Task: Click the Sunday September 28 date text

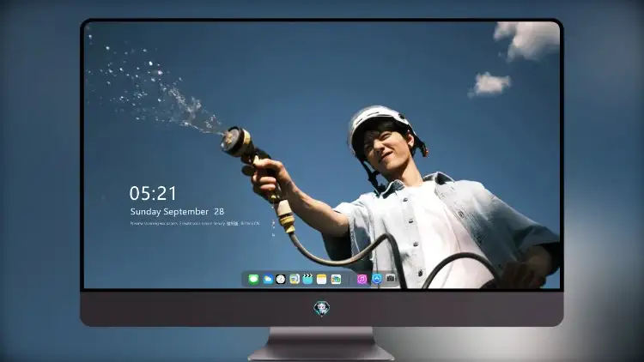Action: [177, 211]
